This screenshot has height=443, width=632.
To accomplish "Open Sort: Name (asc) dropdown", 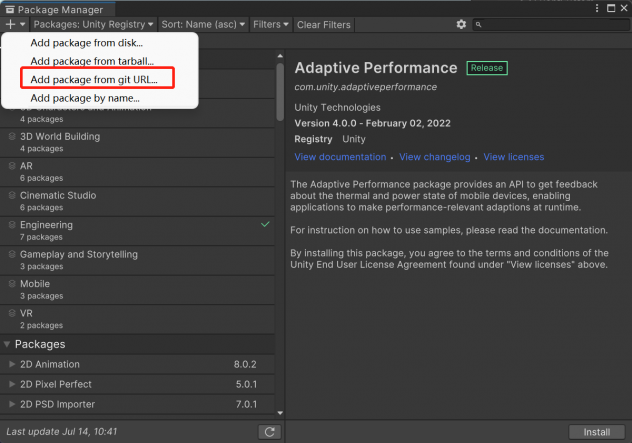I will point(203,25).
